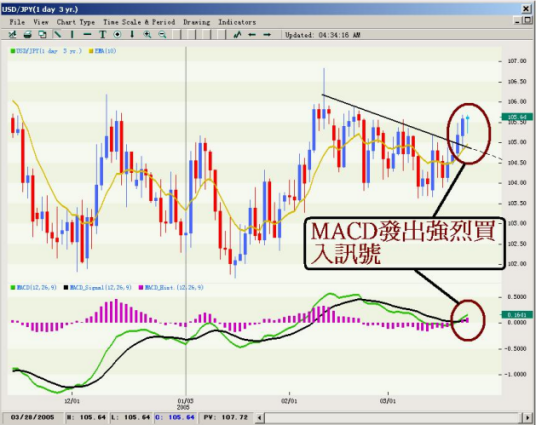
Task: Open the Drawing menu
Action: pos(197,22)
